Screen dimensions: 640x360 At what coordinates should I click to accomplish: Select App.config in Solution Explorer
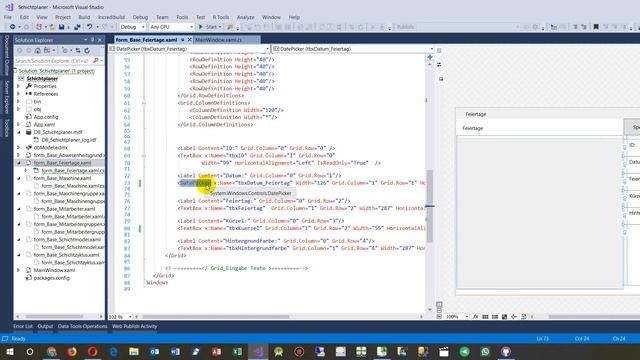46,117
